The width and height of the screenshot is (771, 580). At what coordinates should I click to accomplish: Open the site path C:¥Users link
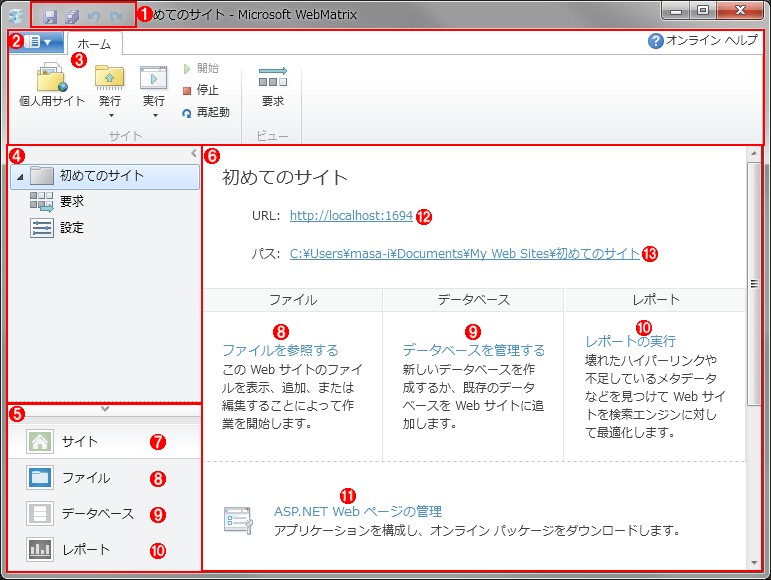[x=465, y=254]
